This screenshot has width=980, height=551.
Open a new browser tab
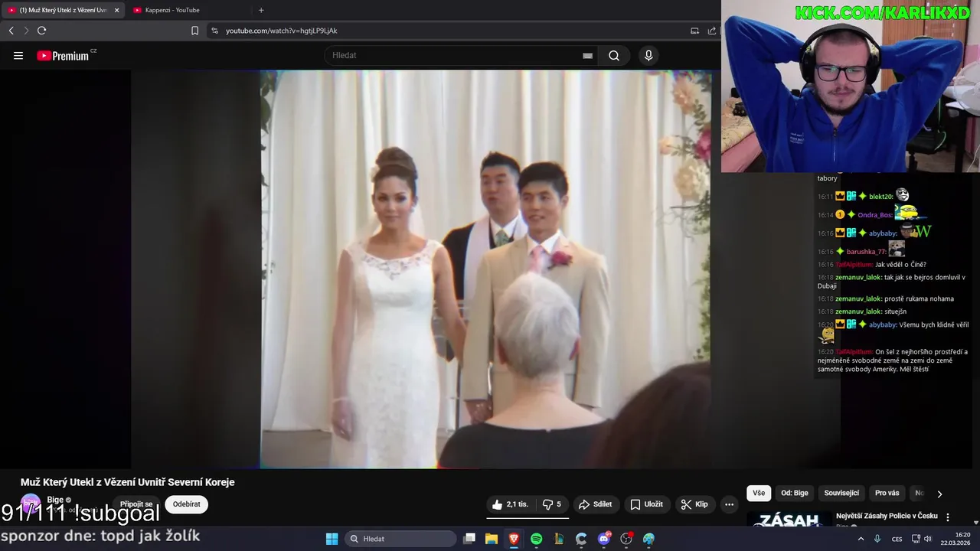click(x=261, y=10)
